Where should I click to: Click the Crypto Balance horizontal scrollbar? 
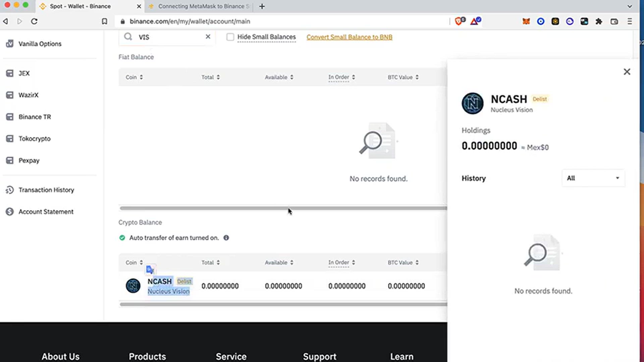click(x=283, y=304)
